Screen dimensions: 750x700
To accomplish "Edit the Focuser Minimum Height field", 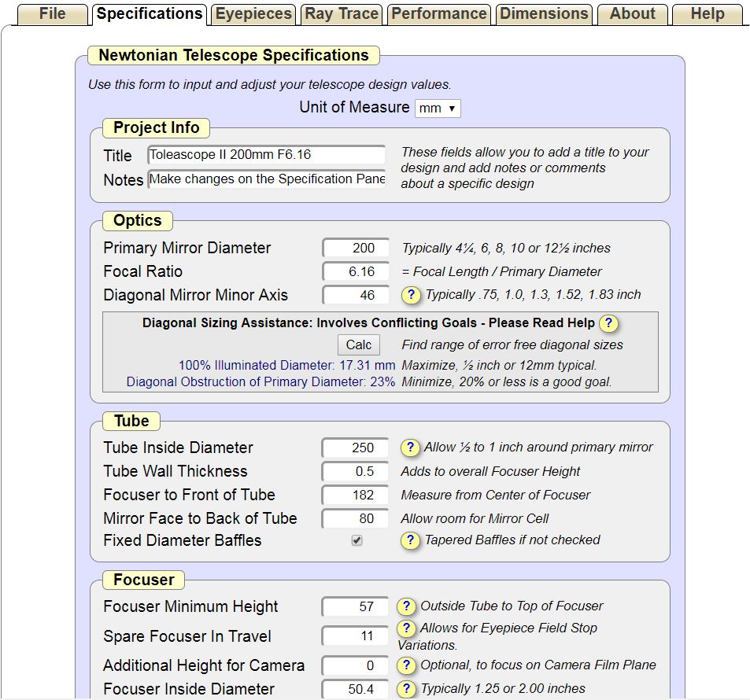I will 355,606.
